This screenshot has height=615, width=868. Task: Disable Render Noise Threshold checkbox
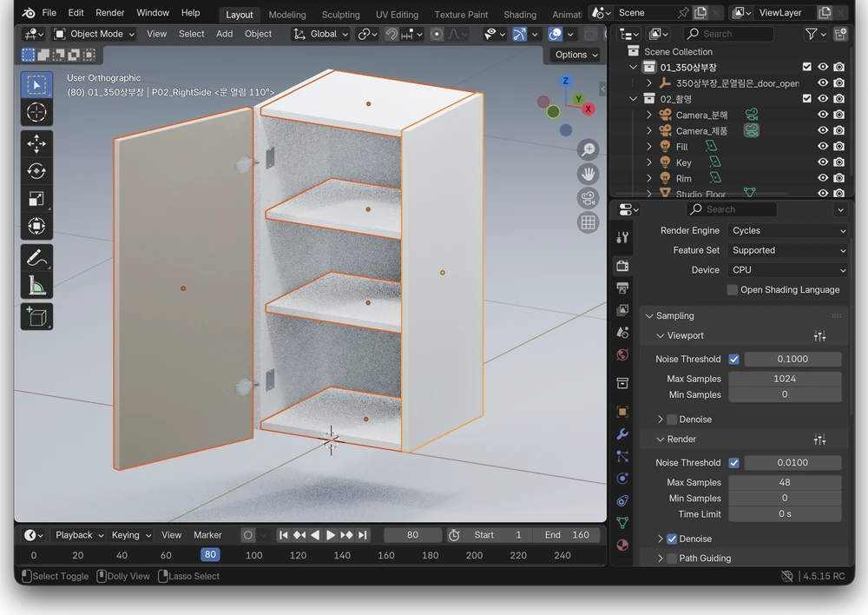[x=734, y=463]
